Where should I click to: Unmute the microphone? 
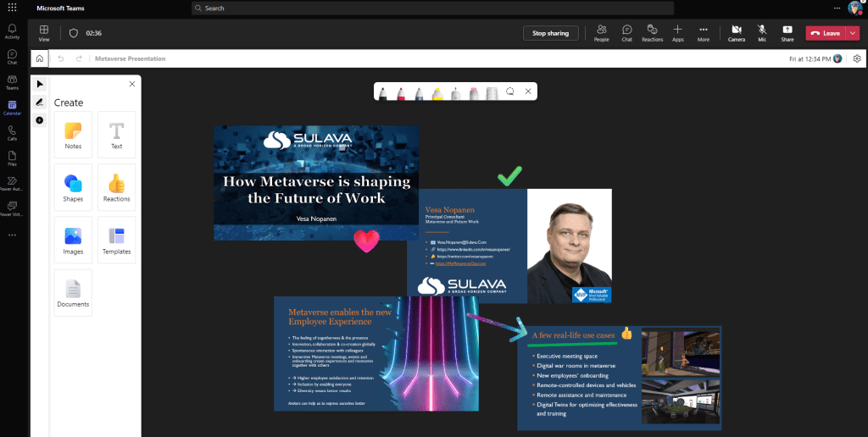762,33
